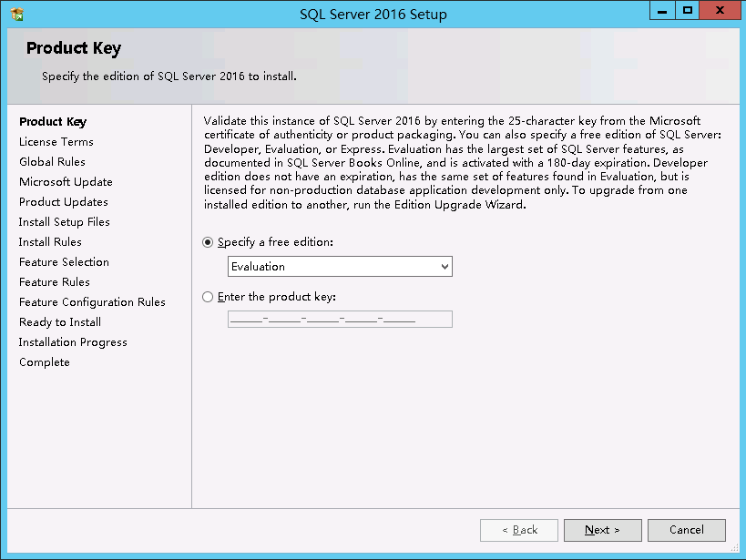Image resolution: width=746 pixels, height=560 pixels.
Task: Click the Back button
Action: point(519,530)
